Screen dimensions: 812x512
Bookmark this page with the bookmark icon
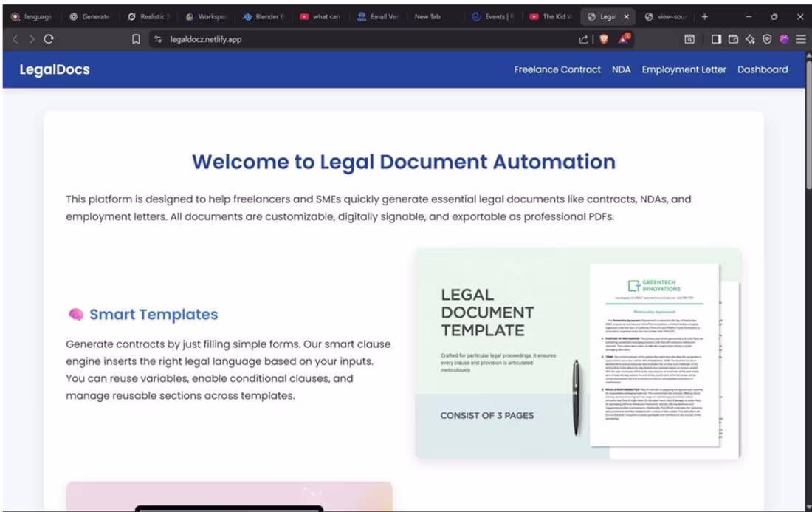tap(136, 39)
